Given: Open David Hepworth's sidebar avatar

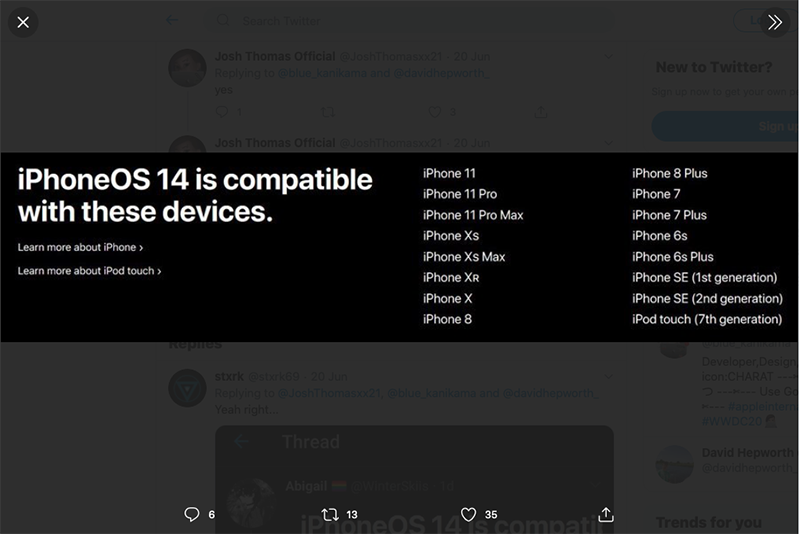Looking at the screenshot, I should point(675,463).
